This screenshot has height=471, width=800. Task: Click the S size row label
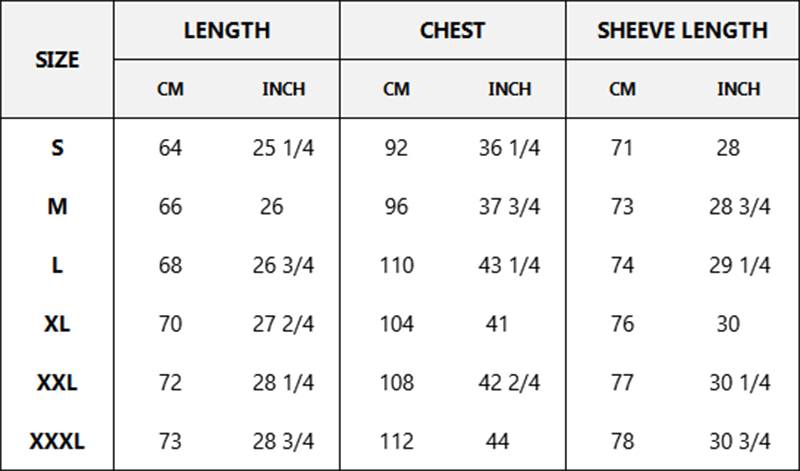click(57, 148)
